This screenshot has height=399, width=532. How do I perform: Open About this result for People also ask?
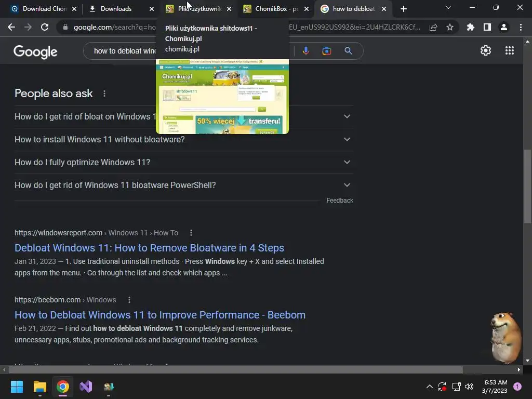[x=104, y=94]
